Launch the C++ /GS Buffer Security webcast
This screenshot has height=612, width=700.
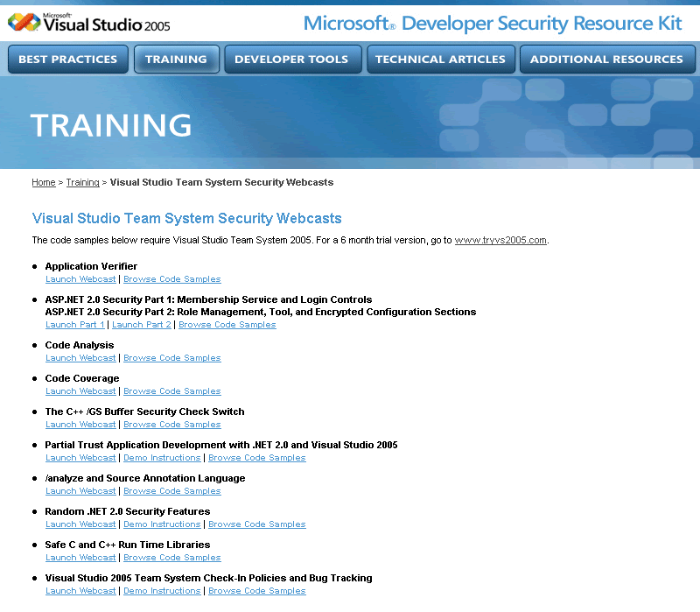[x=80, y=425]
